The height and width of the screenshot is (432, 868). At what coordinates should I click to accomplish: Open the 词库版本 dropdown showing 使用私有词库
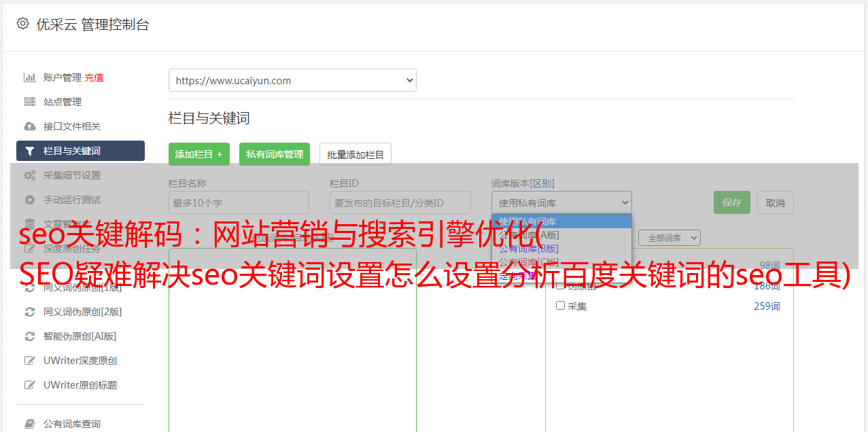pos(561,202)
